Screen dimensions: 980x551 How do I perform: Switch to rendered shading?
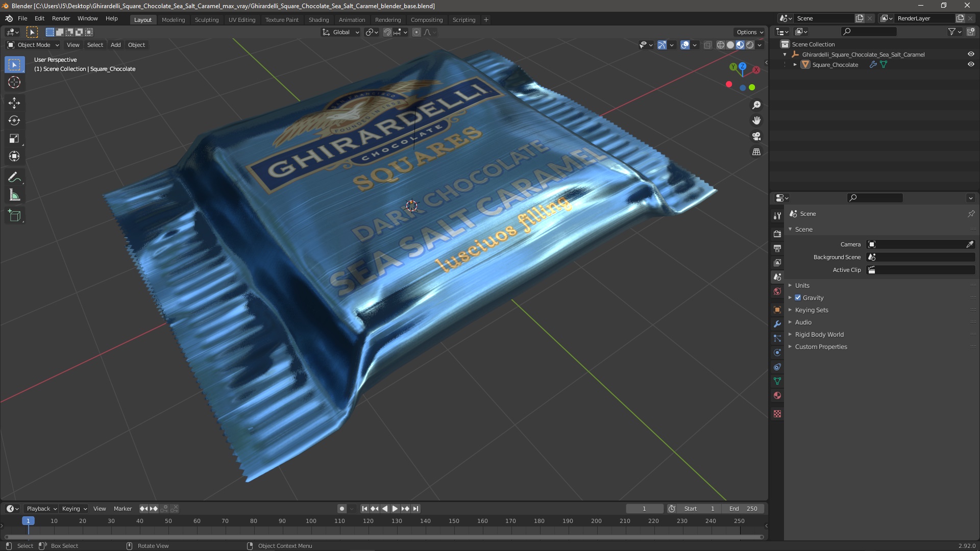click(x=750, y=45)
